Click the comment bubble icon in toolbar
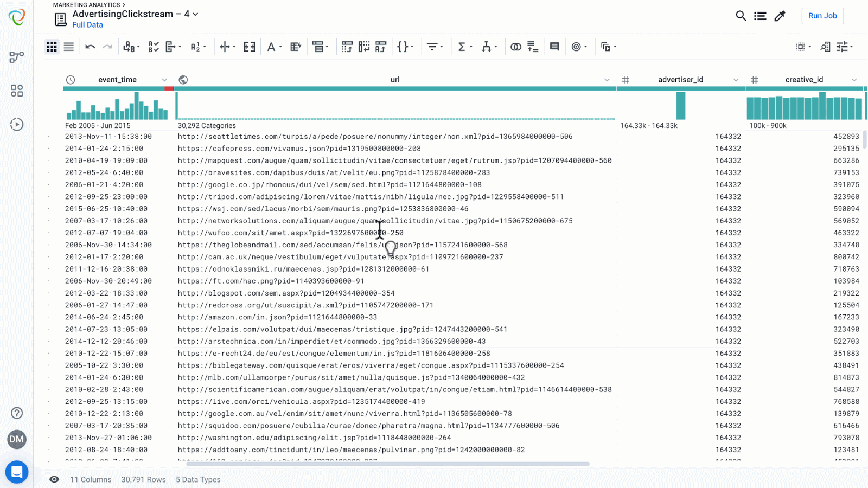The image size is (868, 488). [x=554, y=47]
